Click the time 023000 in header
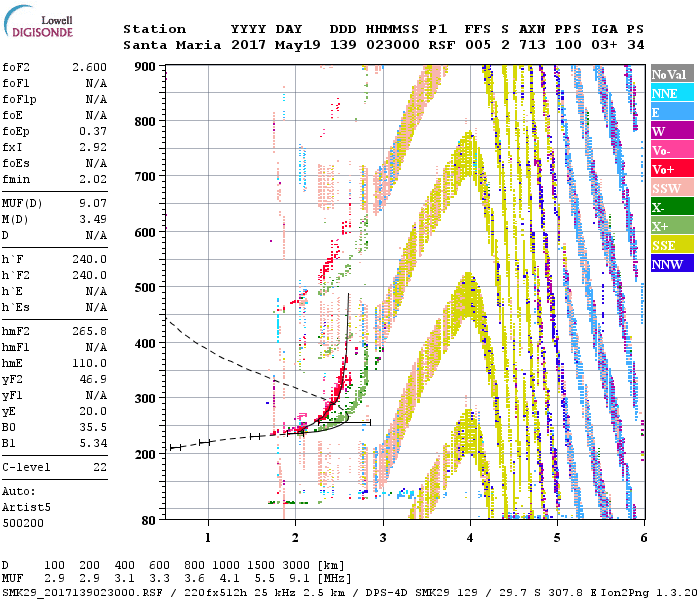700x600 pixels. pyautogui.click(x=393, y=45)
